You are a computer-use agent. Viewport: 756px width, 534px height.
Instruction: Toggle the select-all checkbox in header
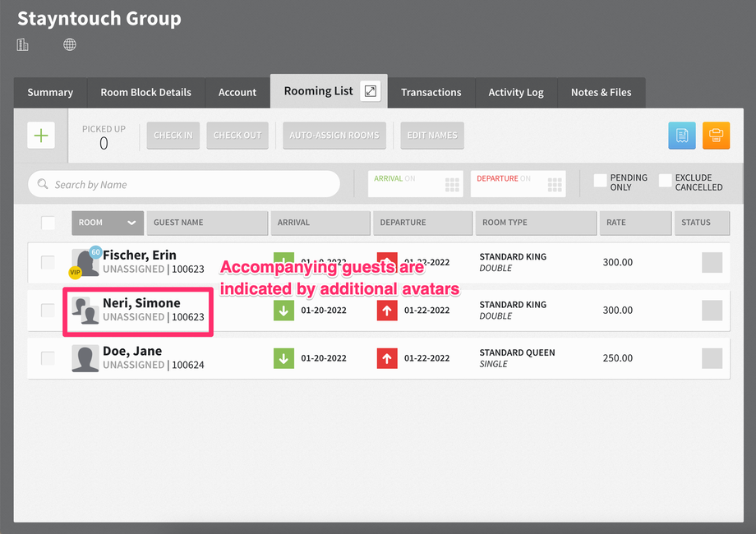pyautogui.click(x=48, y=223)
